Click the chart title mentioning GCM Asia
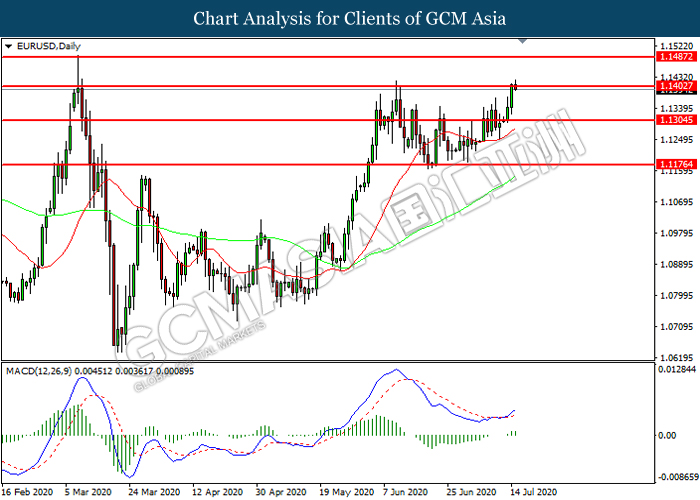This screenshot has height=500, width=700. click(350, 18)
